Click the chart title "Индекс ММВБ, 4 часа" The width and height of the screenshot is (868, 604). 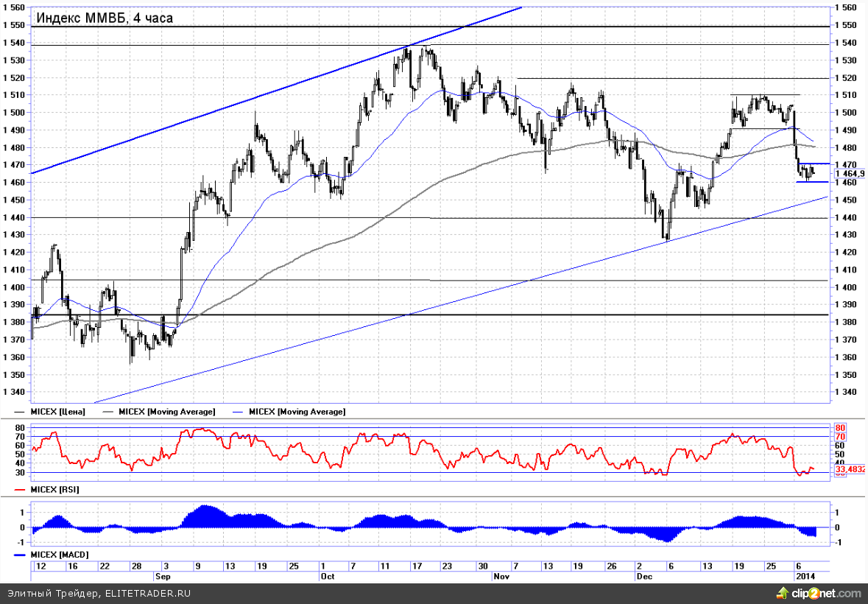pos(105,18)
